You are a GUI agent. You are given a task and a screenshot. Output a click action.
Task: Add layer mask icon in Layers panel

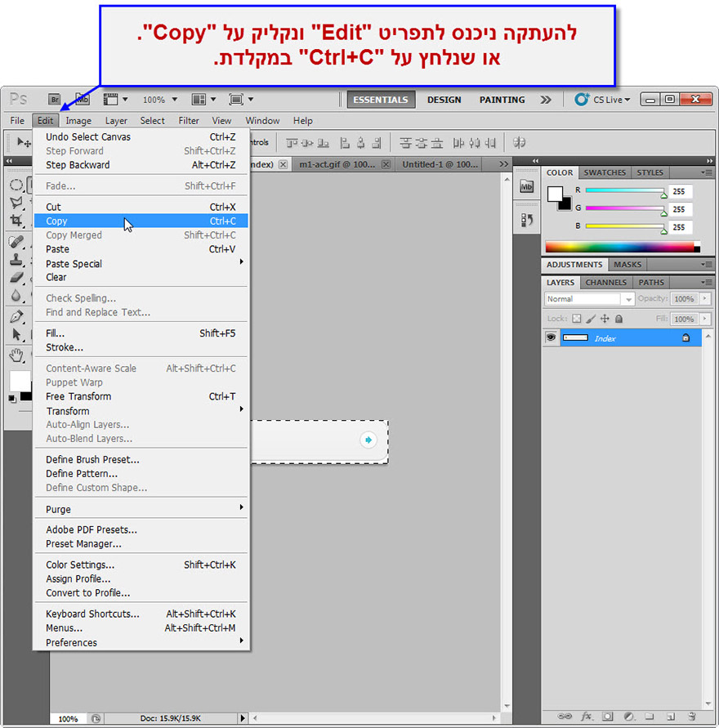tap(608, 716)
